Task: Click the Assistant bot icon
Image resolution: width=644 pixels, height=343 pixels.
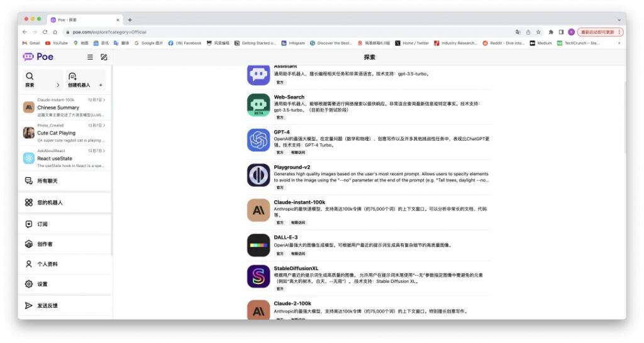Action: (258, 74)
